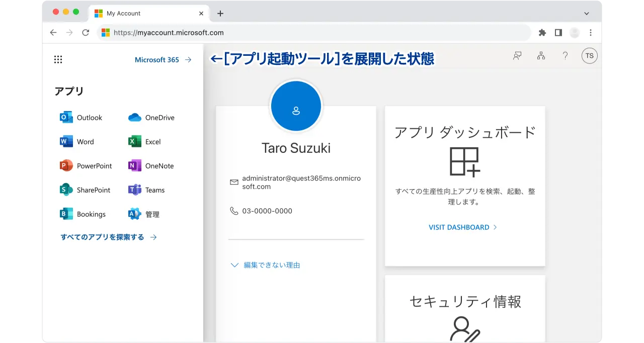The height and width of the screenshot is (343, 644).
Task: Open a new browser tab
Action: click(x=220, y=14)
